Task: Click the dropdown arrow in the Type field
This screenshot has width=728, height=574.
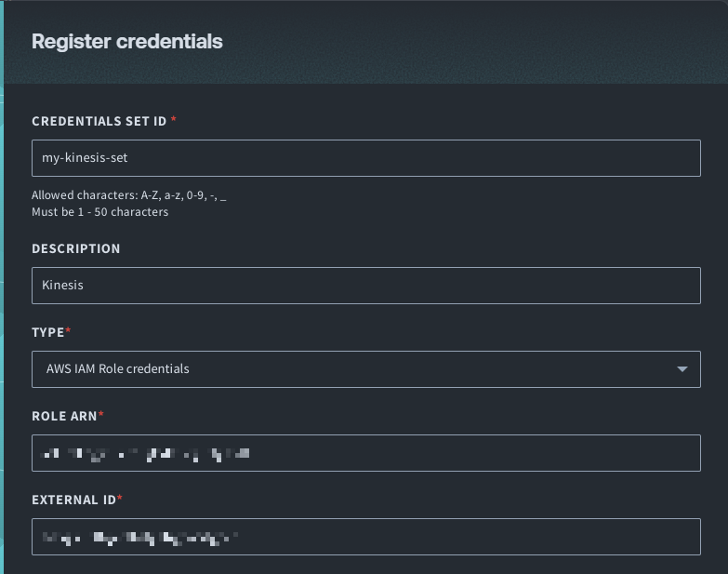Action: coord(683,369)
